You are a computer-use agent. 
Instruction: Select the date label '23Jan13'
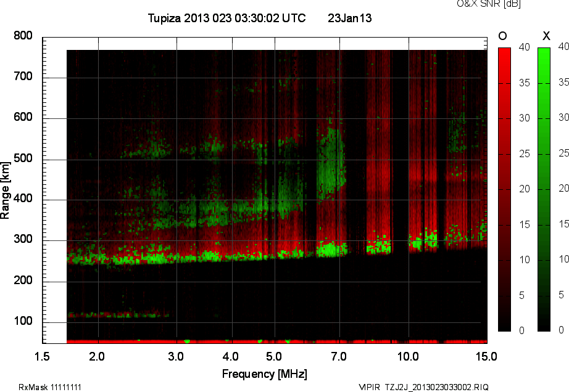pyautogui.click(x=350, y=18)
